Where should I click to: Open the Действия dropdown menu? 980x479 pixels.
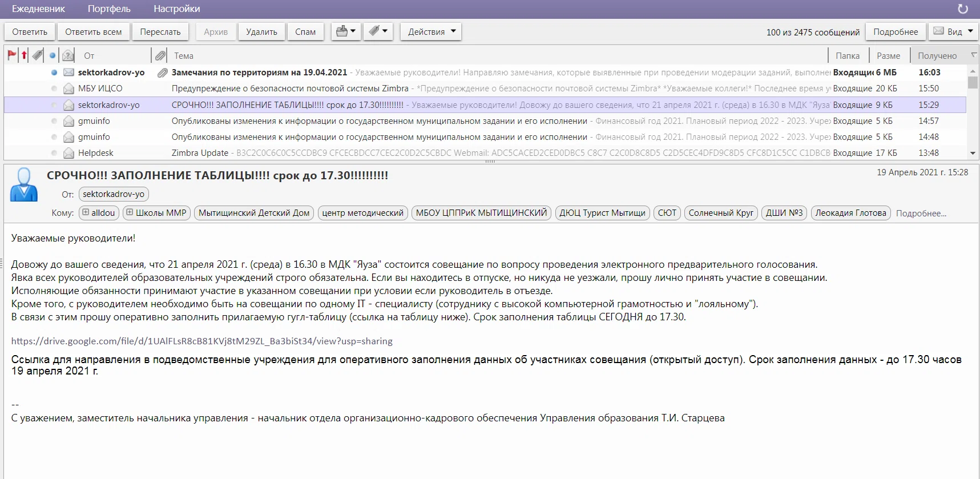tap(431, 31)
